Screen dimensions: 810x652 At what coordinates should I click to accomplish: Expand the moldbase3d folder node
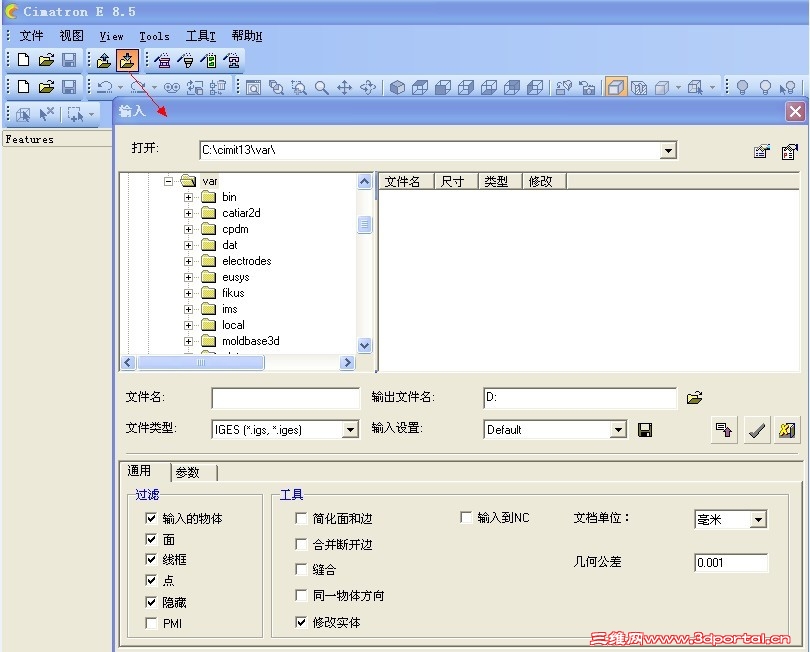[188, 341]
